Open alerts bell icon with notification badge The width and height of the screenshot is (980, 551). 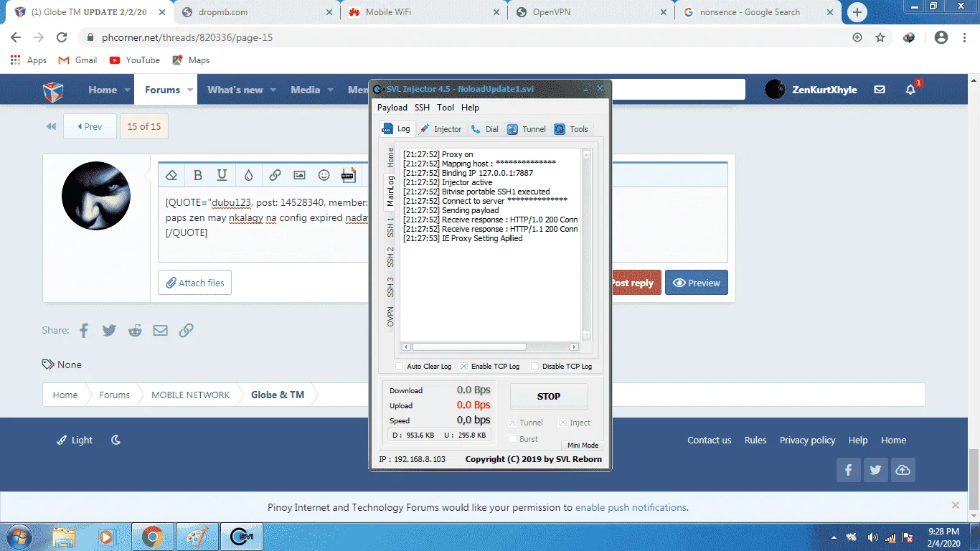coord(910,90)
